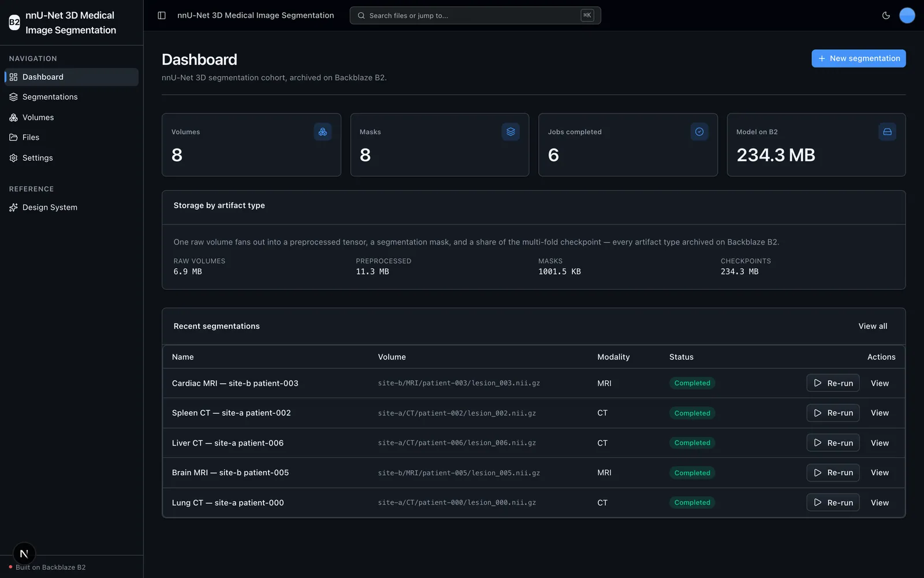Click the Model on B2 drive icon
Screen dimensions: 924x578
pos(888,132)
